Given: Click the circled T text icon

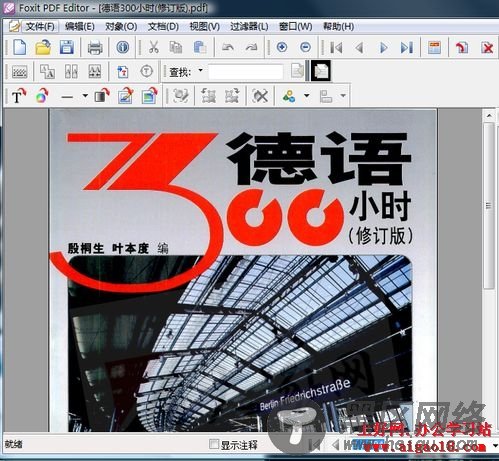Looking at the screenshot, I should click(146, 71).
